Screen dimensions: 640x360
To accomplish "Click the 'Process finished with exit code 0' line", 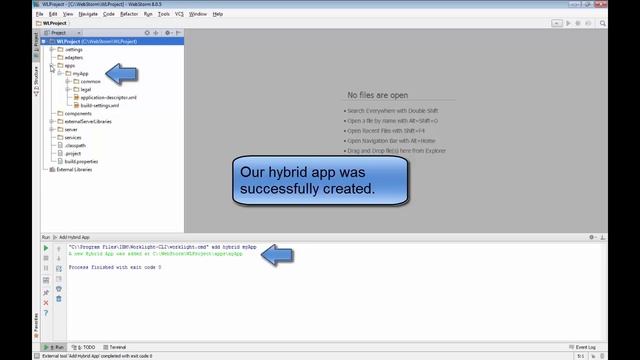I will tap(115, 267).
